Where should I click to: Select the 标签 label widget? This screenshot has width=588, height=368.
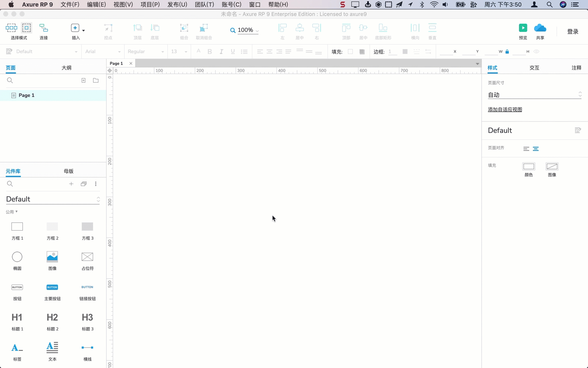(x=17, y=352)
